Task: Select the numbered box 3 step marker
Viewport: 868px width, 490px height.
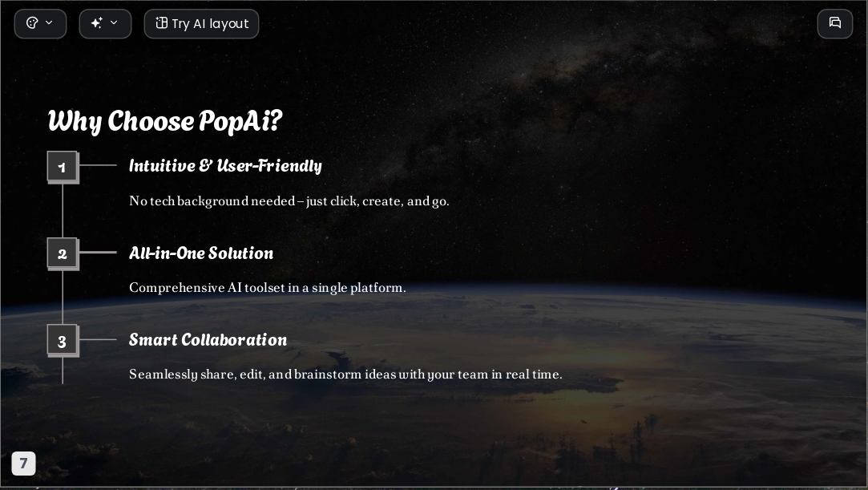Action: [x=63, y=341]
